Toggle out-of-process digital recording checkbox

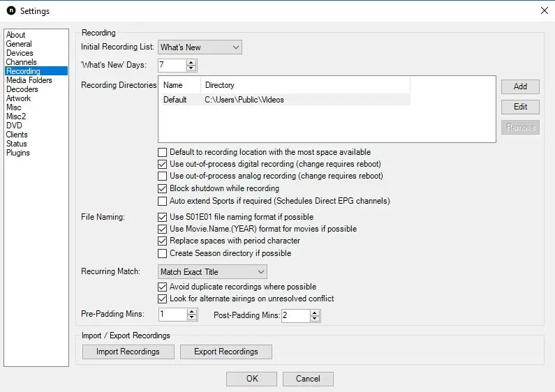pyautogui.click(x=162, y=165)
